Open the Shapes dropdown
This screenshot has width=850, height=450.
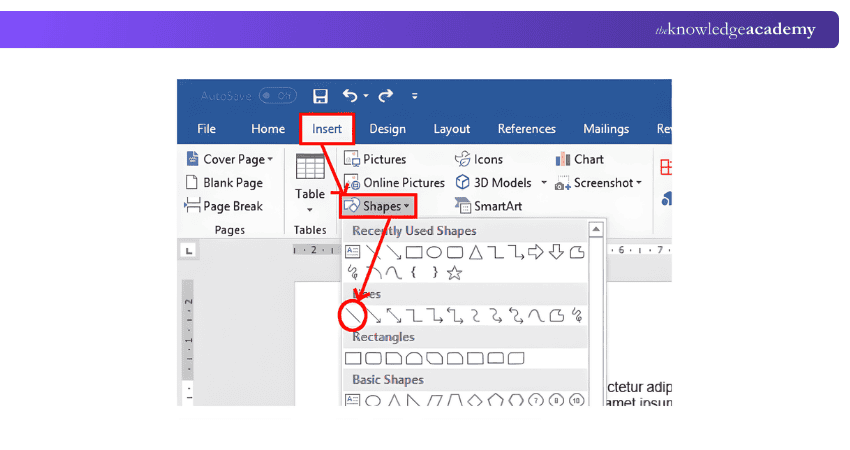378,206
